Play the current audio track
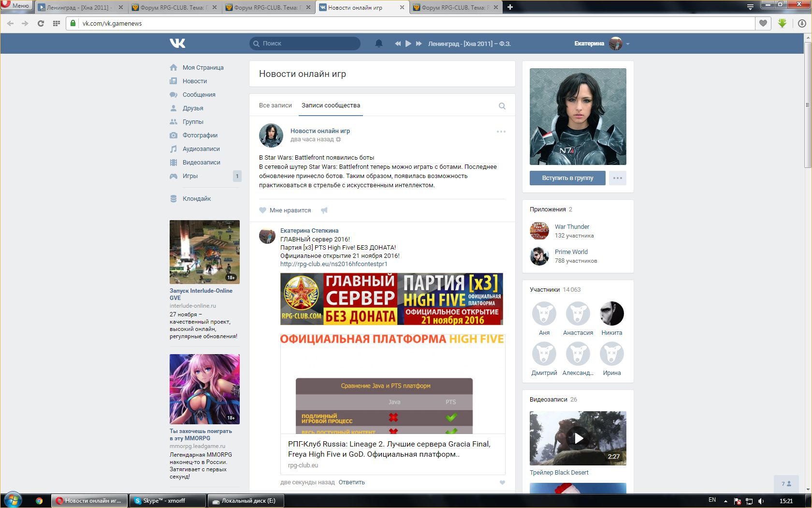The width and height of the screenshot is (812, 508). pyautogui.click(x=408, y=44)
